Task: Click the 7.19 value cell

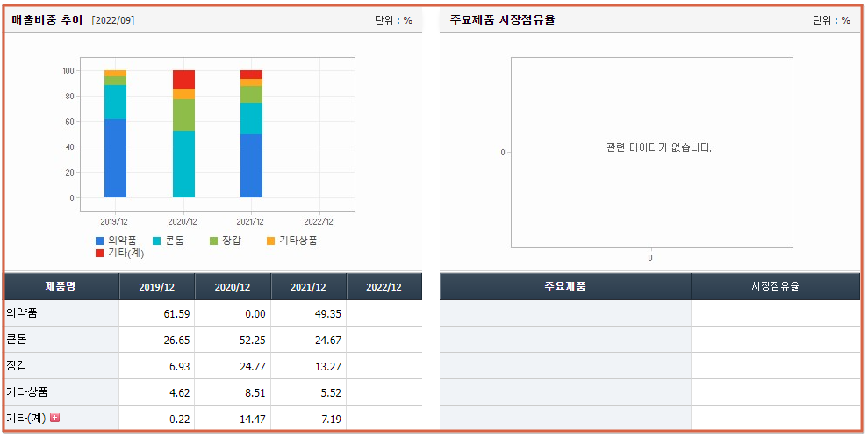Action: click(x=309, y=419)
